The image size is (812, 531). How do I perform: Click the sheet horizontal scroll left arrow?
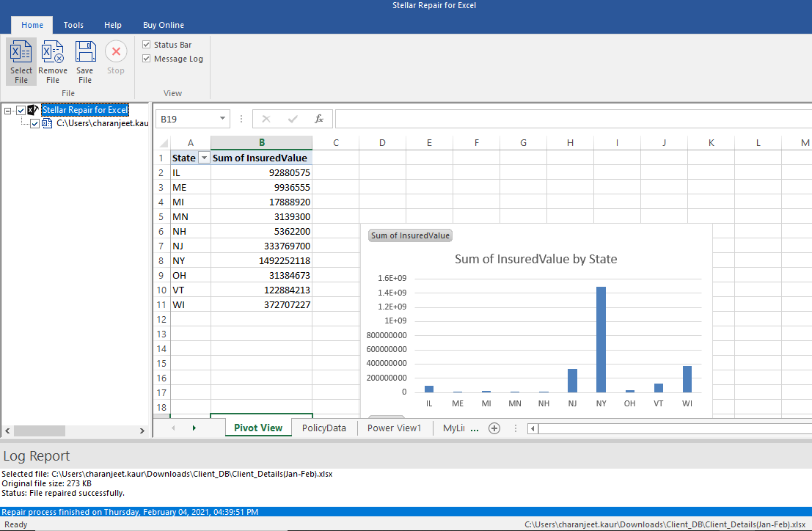[x=533, y=428]
